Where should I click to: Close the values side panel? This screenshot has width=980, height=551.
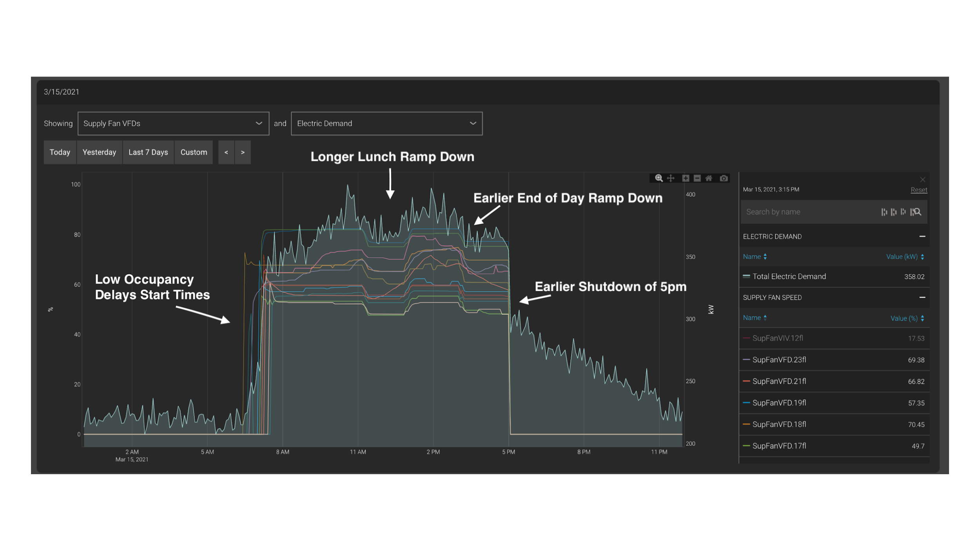tap(922, 179)
